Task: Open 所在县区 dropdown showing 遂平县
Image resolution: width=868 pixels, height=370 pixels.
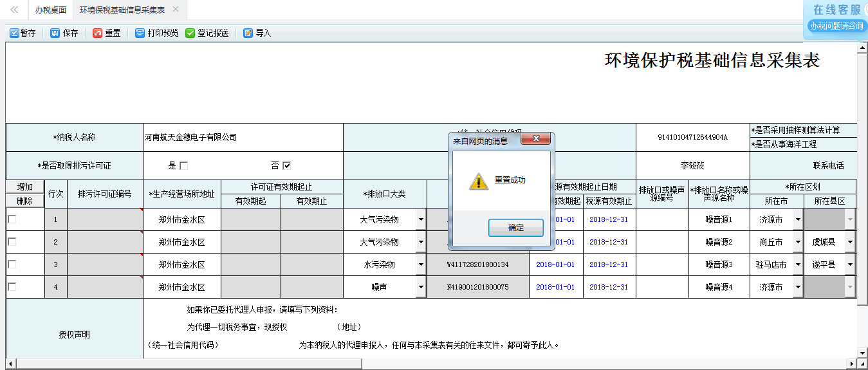Action: tap(849, 264)
